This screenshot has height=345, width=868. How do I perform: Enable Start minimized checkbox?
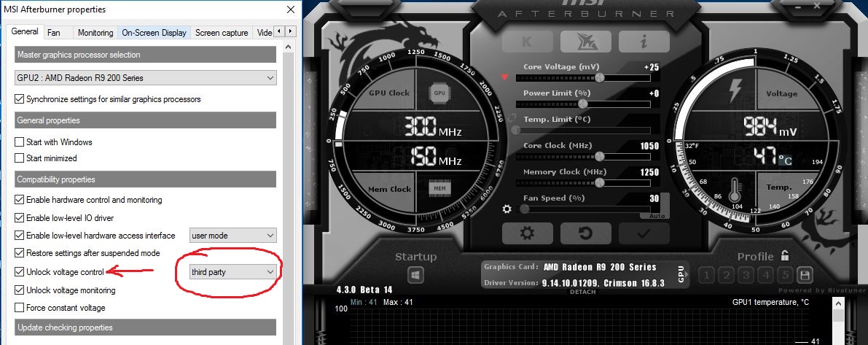click(x=20, y=158)
